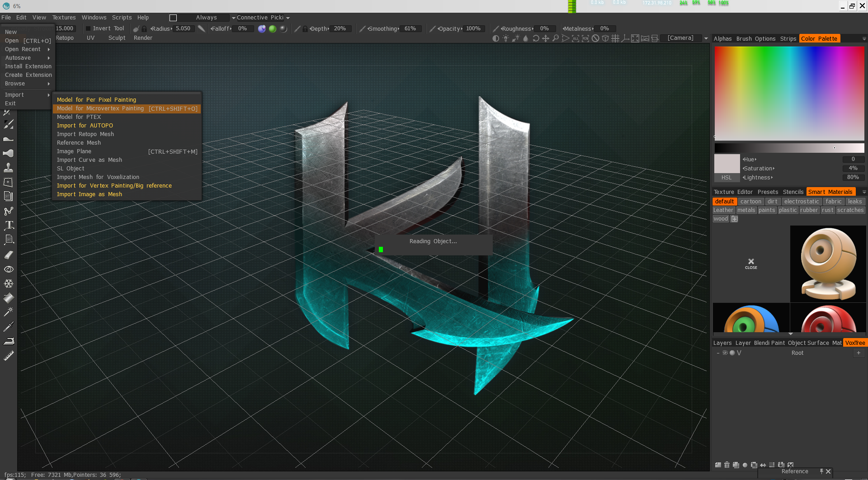The width and height of the screenshot is (868, 480).
Task: Select the metals material category
Action: (746, 210)
